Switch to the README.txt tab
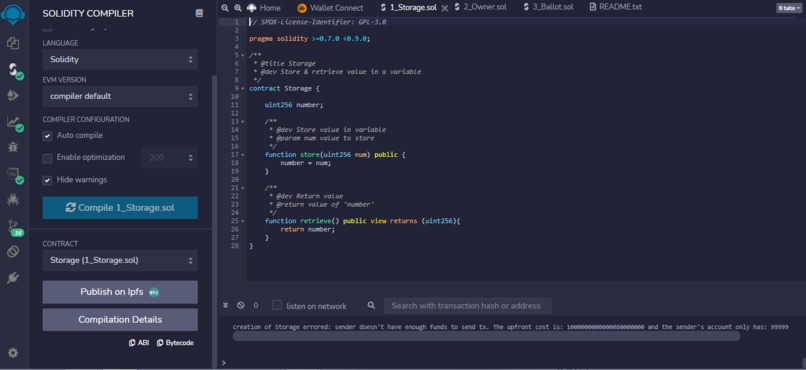This screenshot has width=806, height=370. coord(615,8)
